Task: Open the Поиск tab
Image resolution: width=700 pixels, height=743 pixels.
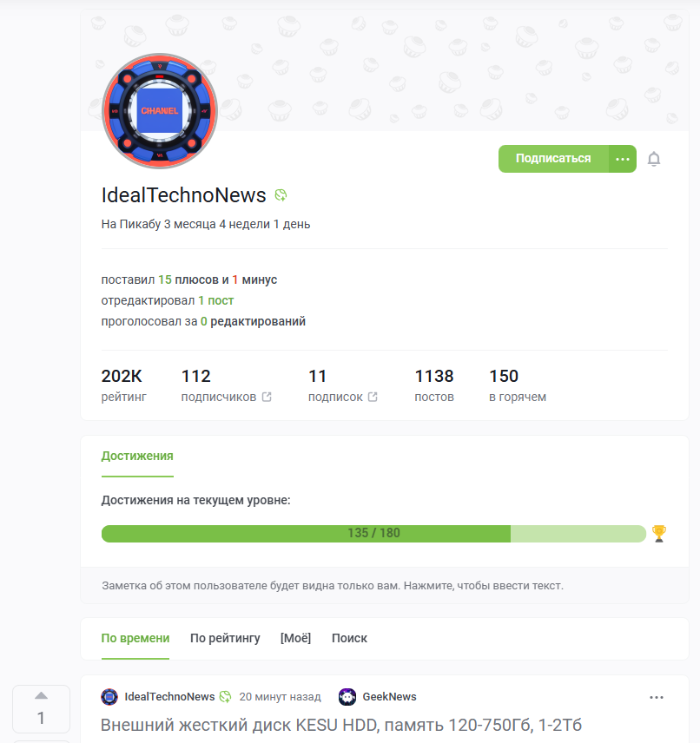Action: click(349, 638)
